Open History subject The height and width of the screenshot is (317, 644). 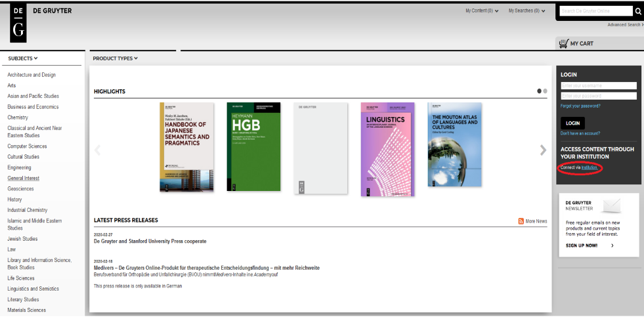(x=14, y=200)
